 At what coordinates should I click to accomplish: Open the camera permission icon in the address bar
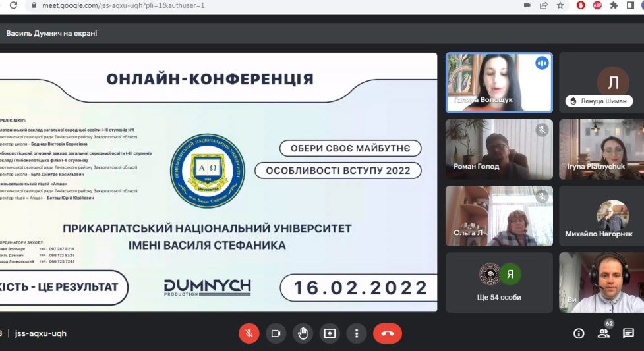click(x=527, y=5)
